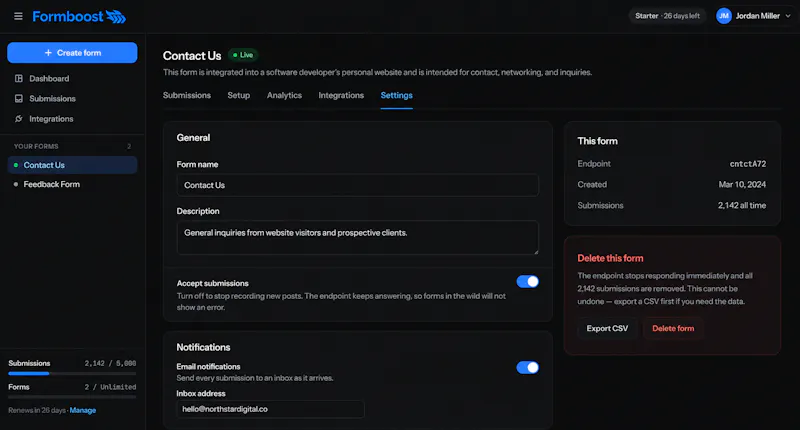Image resolution: width=800 pixels, height=430 pixels.
Task: Click the Submissions inbox icon in sidebar
Action: pyautogui.click(x=19, y=98)
